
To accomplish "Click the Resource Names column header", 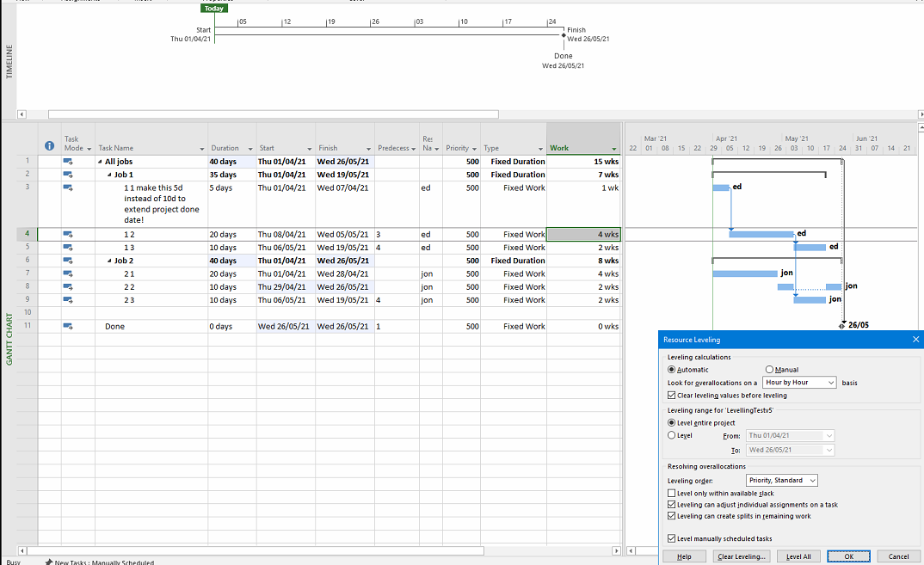I will pos(431,140).
